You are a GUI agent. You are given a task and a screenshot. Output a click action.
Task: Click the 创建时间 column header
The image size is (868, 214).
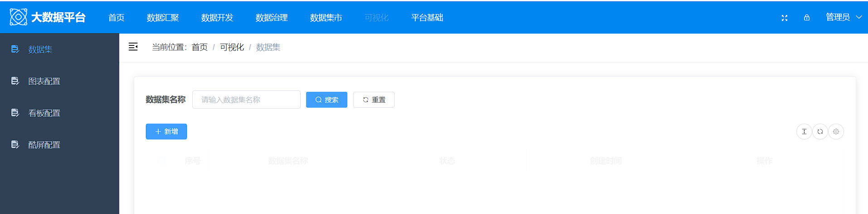[605, 161]
